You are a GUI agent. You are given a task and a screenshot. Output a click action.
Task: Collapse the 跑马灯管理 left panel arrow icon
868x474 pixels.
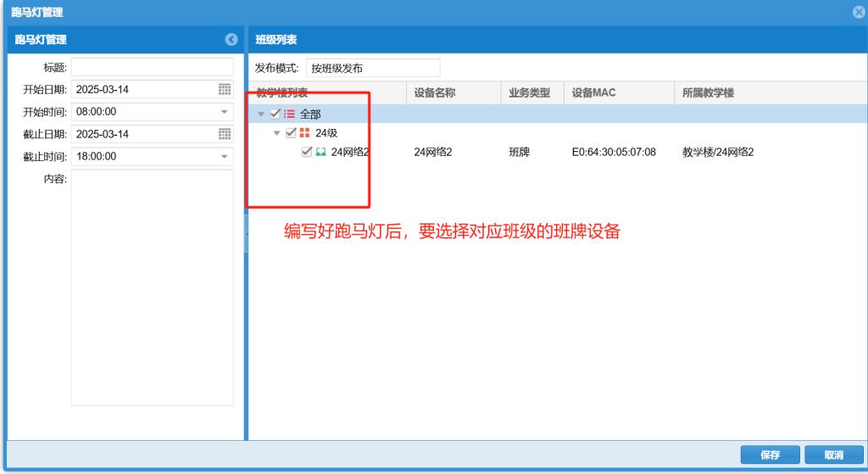tap(231, 39)
